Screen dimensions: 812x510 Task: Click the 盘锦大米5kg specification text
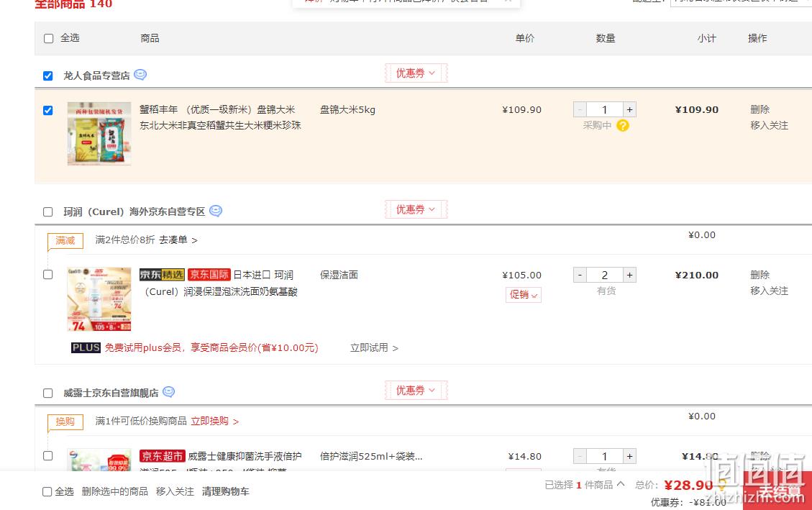pyautogui.click(x=347, y=110)
